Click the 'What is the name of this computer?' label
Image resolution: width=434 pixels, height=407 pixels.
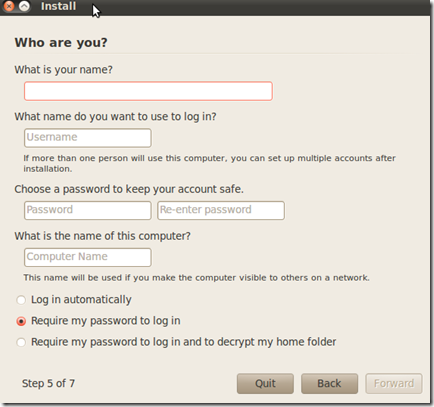point(102,236)
